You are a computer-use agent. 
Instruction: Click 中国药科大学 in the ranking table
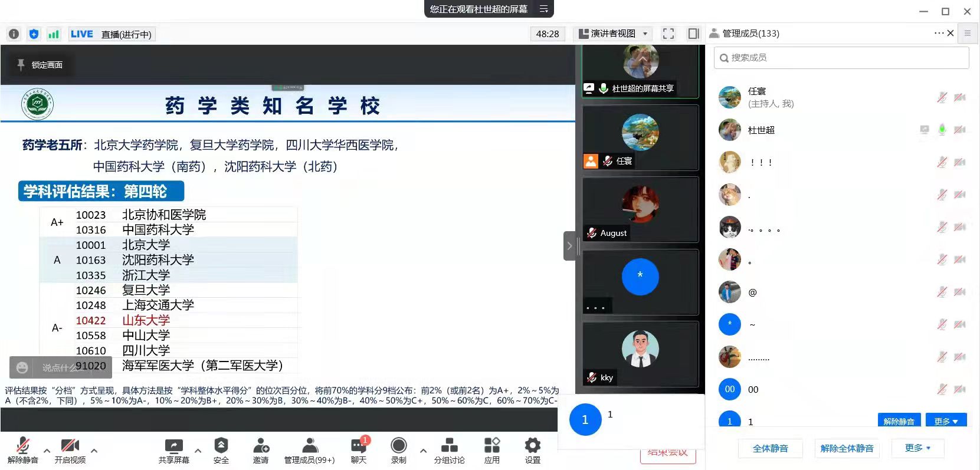[158, 229]
